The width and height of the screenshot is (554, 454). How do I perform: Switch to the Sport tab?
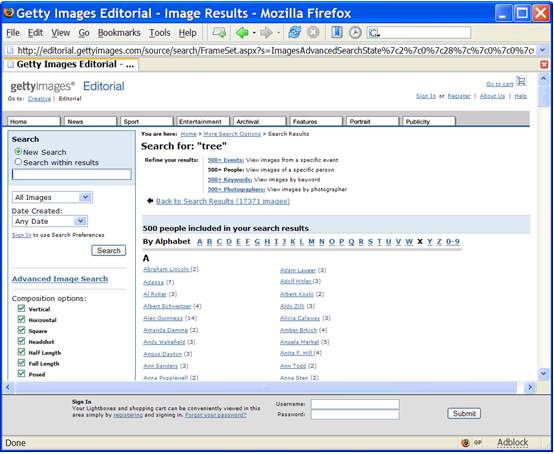point(147,121)
